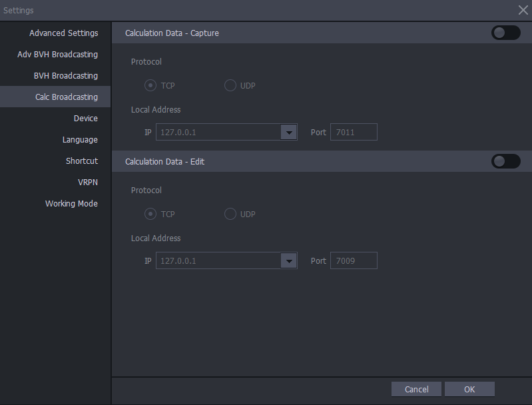532x405 pixels.
Task: Confirm settings with OK button
Action: point(469,389)
